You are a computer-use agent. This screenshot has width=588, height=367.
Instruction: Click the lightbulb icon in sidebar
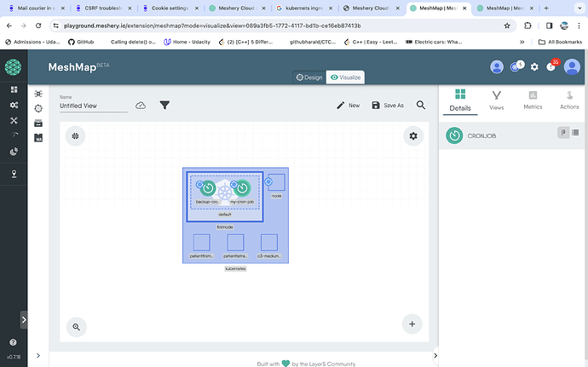[x=14, y=174]
